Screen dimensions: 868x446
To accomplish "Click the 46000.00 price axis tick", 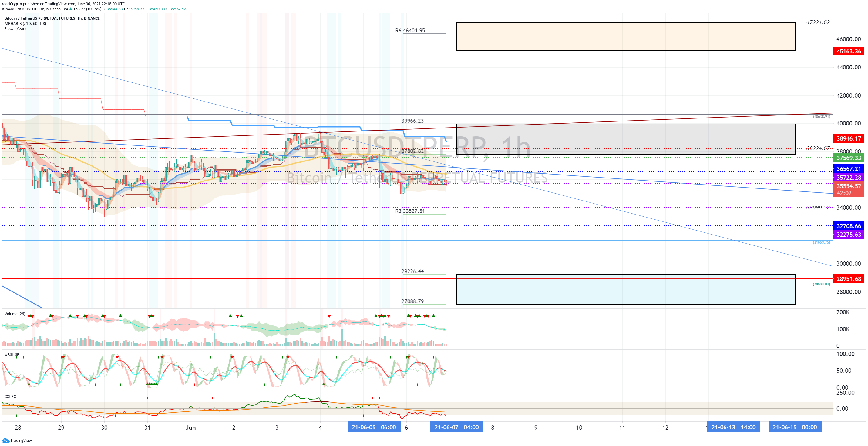I will 848,39.
